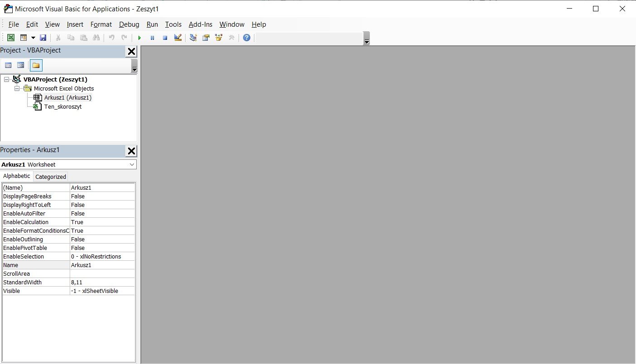Open the Tools menu

tap(173, 24)
